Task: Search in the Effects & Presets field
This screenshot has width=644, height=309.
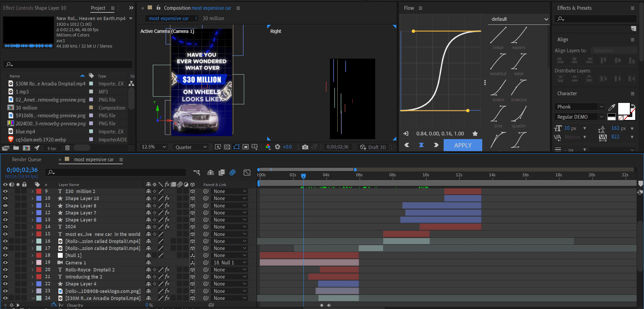Action: (595, 19)
